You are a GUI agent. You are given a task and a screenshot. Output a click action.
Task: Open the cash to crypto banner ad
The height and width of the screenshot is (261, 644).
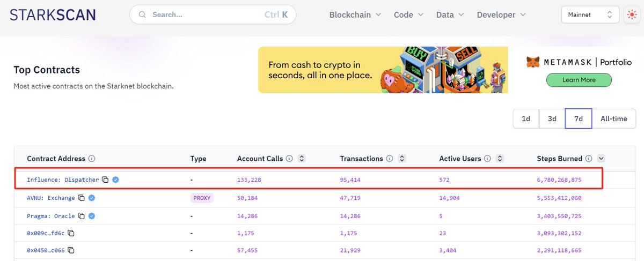coord(383,70)
